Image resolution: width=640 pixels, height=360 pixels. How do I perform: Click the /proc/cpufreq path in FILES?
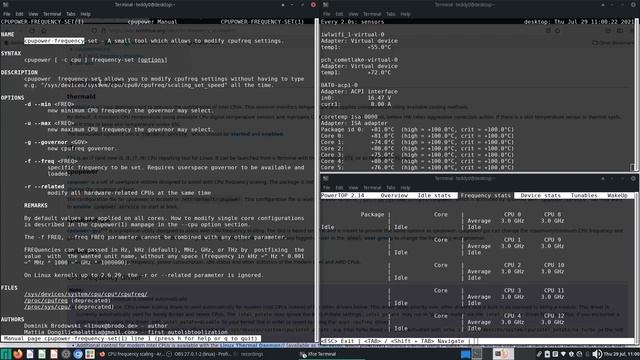click(46, 300)
